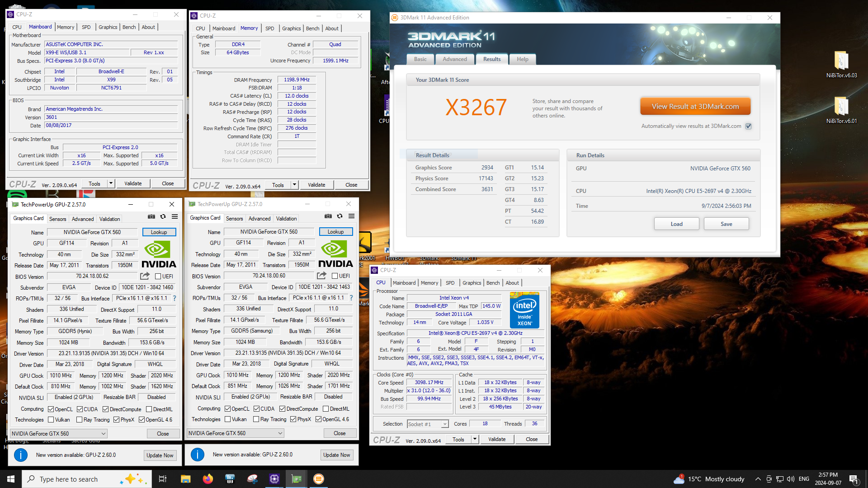Click the NVIDIA logo in left GPU-Z window

(x=159, y=254)
